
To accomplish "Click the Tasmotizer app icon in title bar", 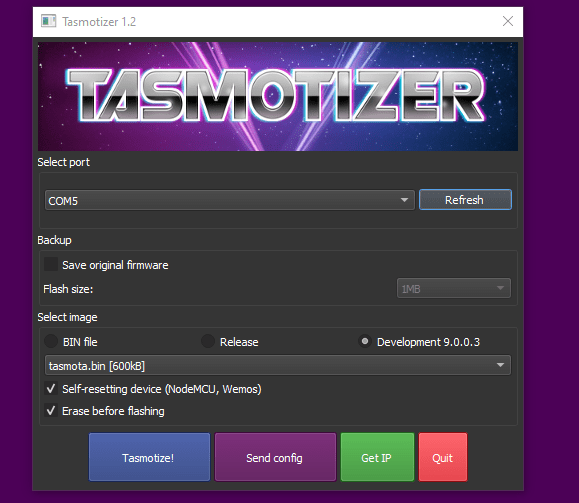I will click(48, 21).
